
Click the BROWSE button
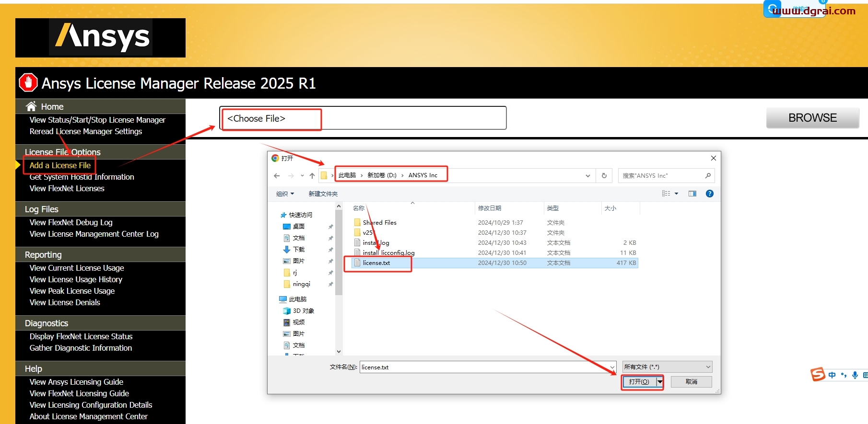[812, 118]
